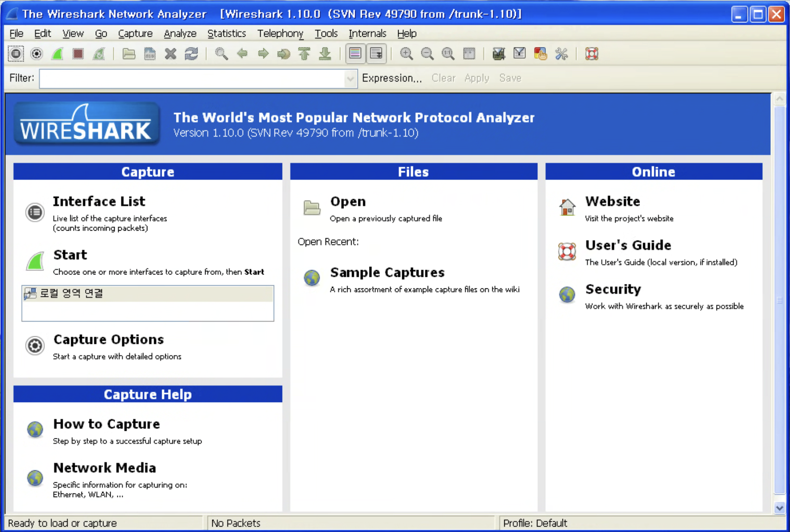Edit coloring rules toolbar icon
Image resolution: width=790 pixels, height=532 pixels.
[x=541, y=54]
